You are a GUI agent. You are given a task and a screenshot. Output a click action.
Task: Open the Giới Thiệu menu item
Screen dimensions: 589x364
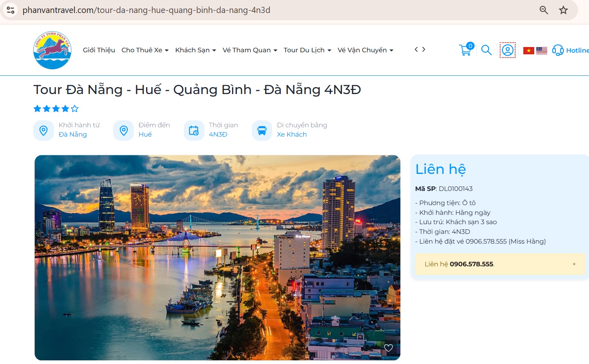pos(99,50)
